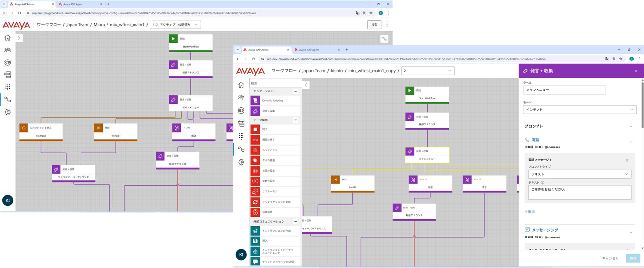644x268 pixels.
Task: Delete 電話 メッセージ 1 with trash icon
Action: point(627,160)
